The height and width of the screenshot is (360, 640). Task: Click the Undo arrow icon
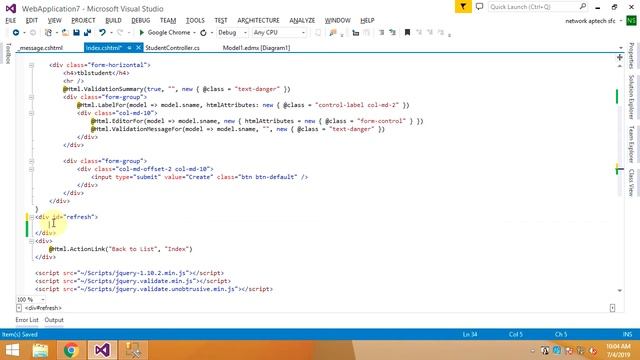[102, 33]
